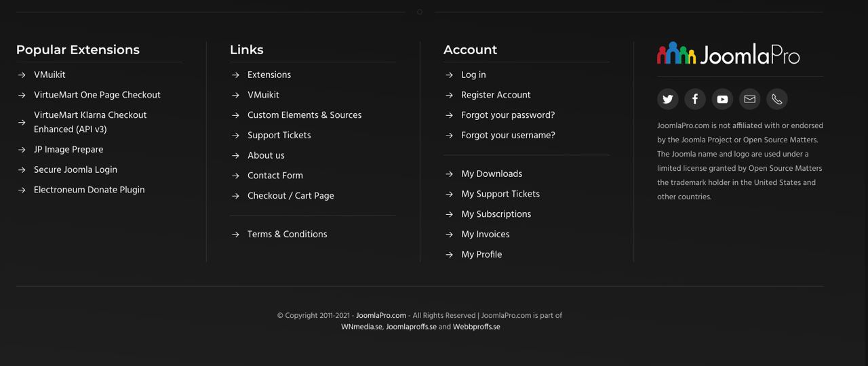Visit the Contact Form page
The height and width of the screenshot is (366, 868).
(275, 176)
